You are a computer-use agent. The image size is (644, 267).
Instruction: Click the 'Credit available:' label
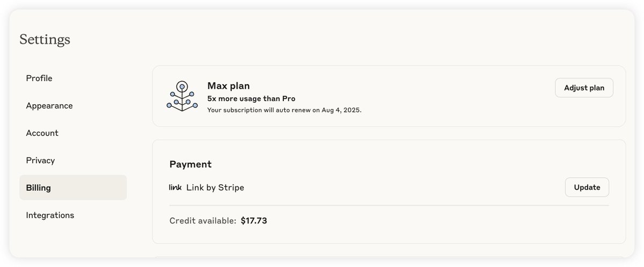coord(203,221)
